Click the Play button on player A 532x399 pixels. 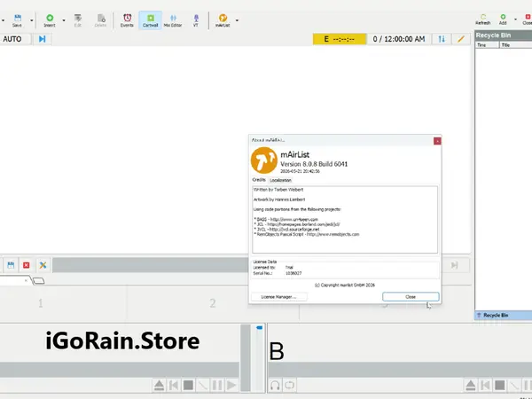tap(231, 385)
